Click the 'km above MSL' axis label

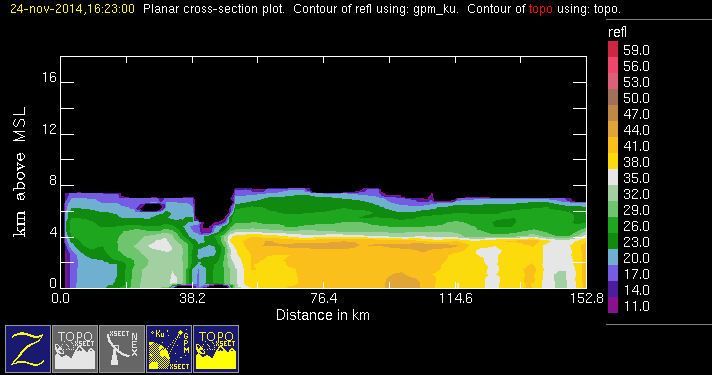[20, 172]
